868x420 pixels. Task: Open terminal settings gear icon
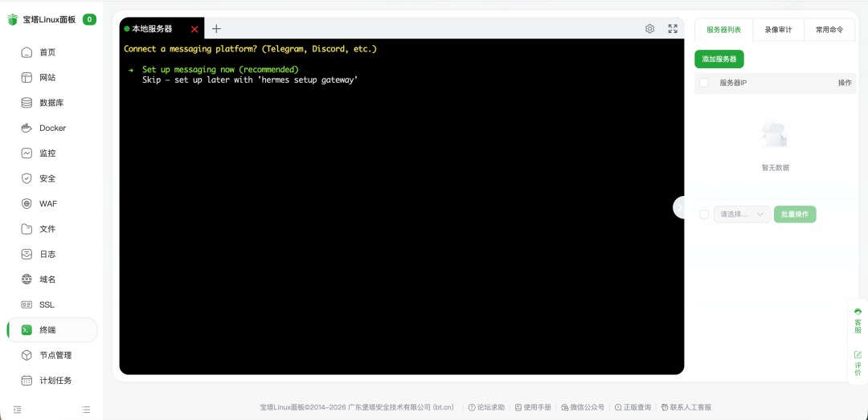pos(650,29)
